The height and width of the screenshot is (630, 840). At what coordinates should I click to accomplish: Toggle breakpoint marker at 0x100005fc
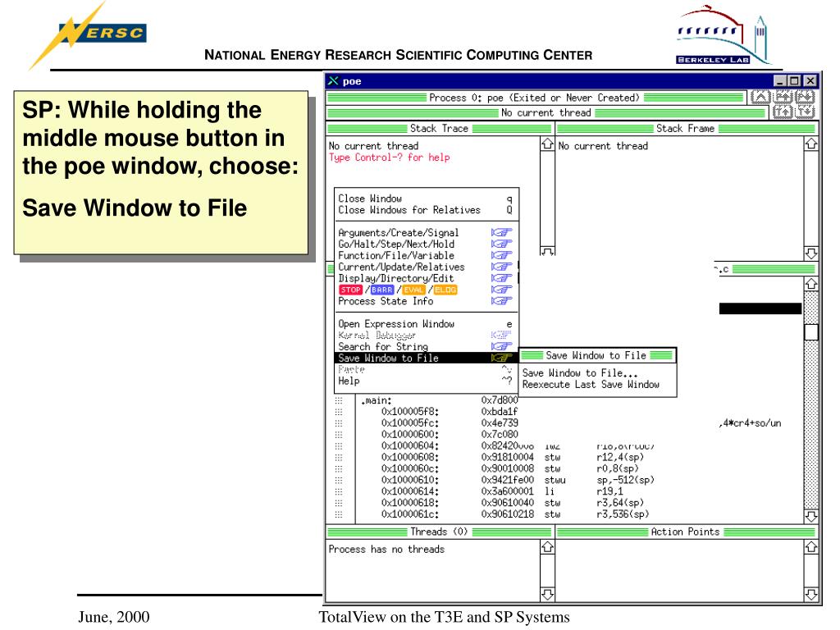[x=339, y=423]
